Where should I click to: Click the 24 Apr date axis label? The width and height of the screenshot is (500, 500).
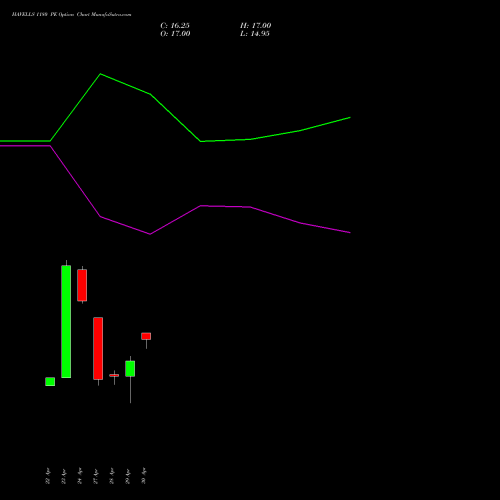click(80, 476)
